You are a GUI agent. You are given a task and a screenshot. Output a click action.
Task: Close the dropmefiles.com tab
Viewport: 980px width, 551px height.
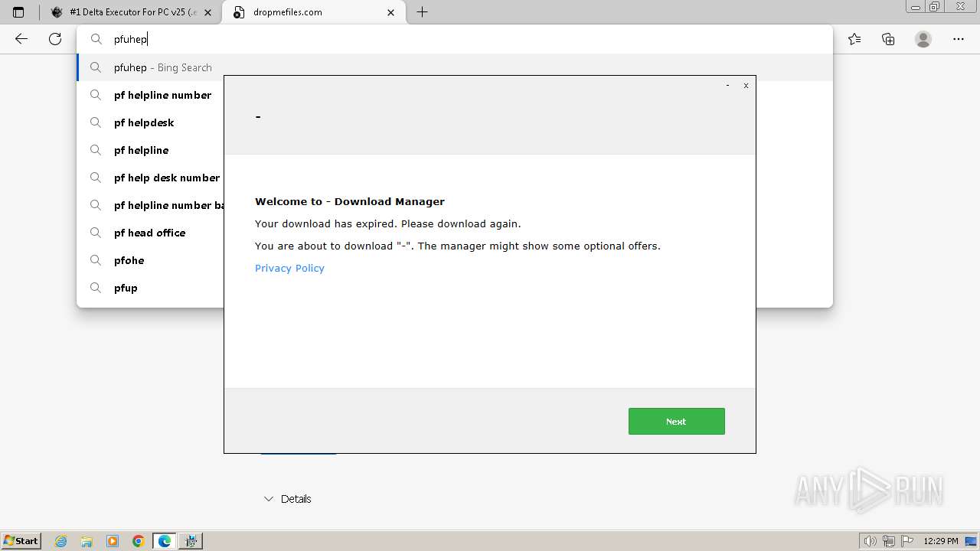click(x=391, y=12)
